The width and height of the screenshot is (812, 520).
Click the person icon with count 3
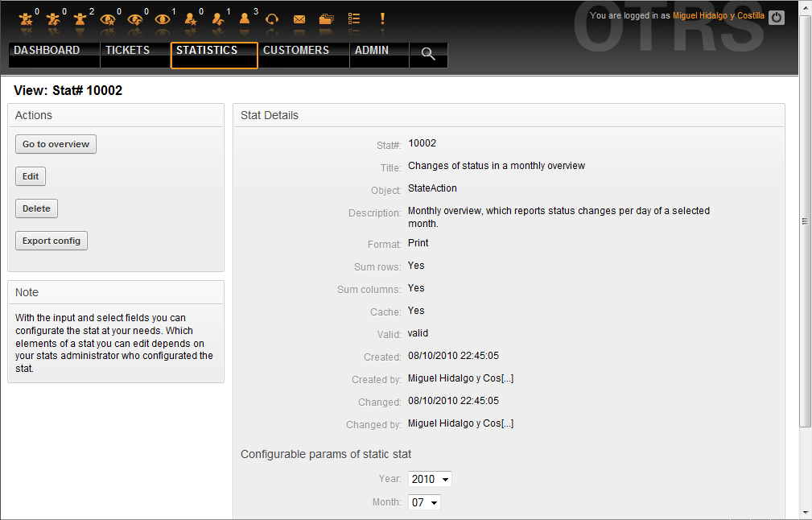click(245, 19)
